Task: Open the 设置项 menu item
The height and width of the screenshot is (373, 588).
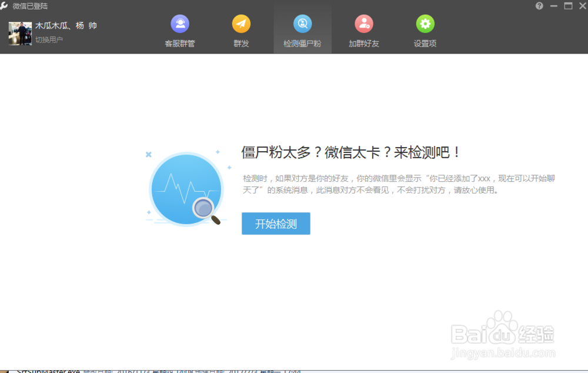Action: [425, 43]
